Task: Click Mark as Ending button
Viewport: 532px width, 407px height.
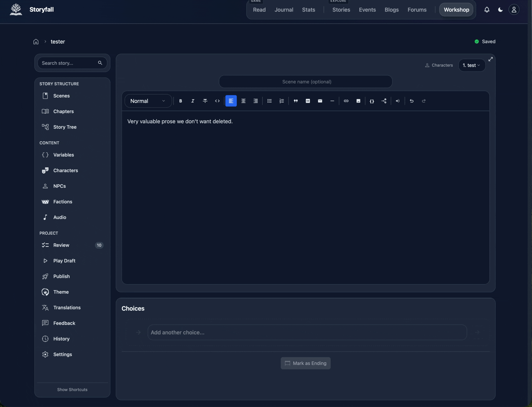Action: coord(306,363)
